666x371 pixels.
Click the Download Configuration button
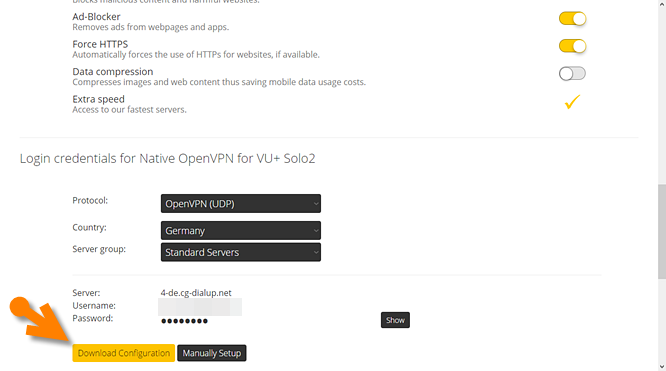pyautogui.click(x=124, y=353)
